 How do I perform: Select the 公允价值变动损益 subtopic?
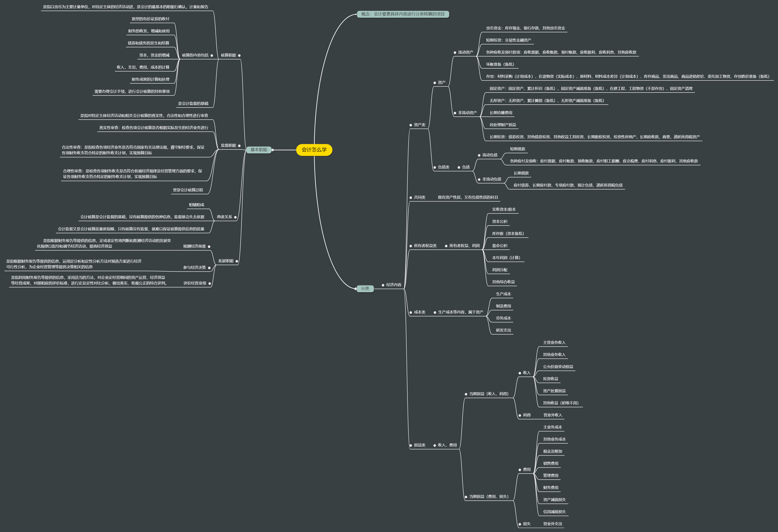coord(558,367)
